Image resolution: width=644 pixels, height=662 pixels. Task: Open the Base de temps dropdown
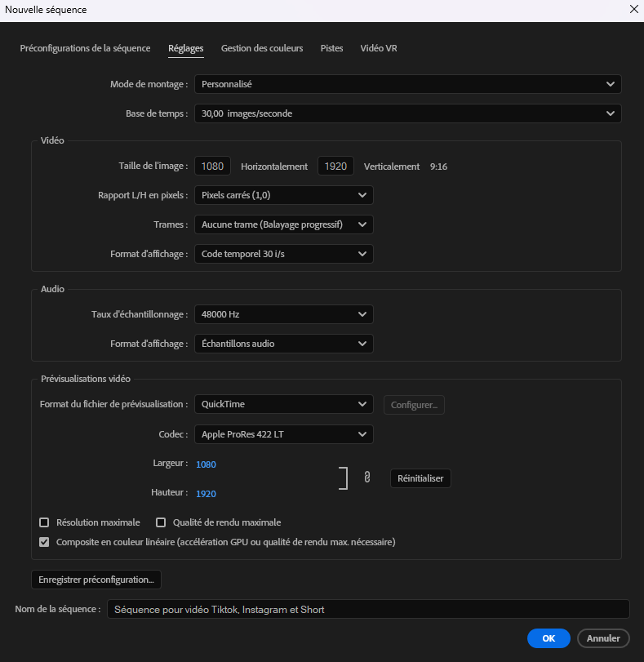pos(407,113)
